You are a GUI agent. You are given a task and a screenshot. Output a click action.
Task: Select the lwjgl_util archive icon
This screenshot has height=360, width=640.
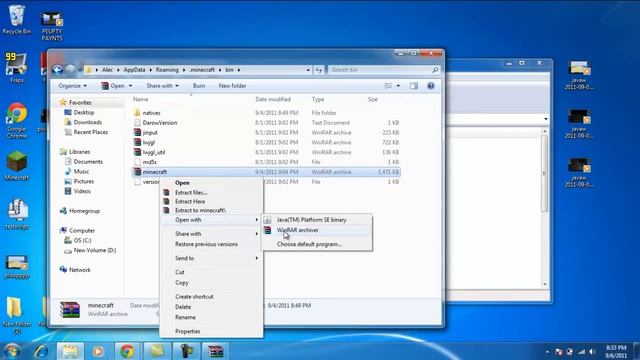(137, 152)
